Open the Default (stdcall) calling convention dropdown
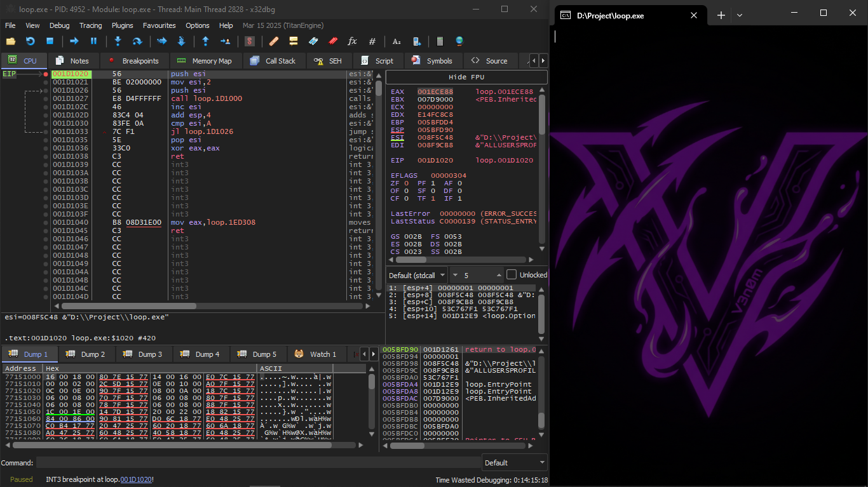Viewport: 868px width, 487px height. (x=417, y=276)
